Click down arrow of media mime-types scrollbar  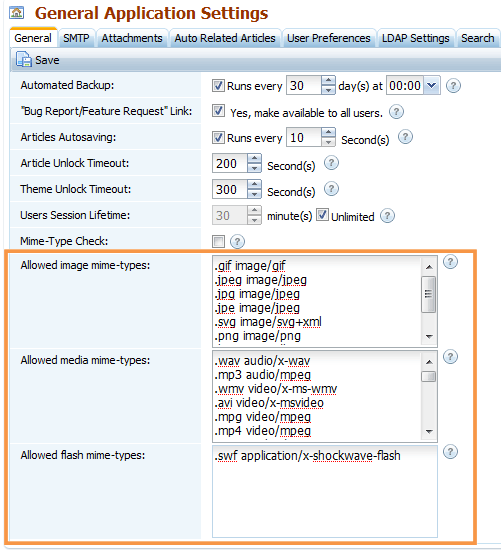pos(429,431)
